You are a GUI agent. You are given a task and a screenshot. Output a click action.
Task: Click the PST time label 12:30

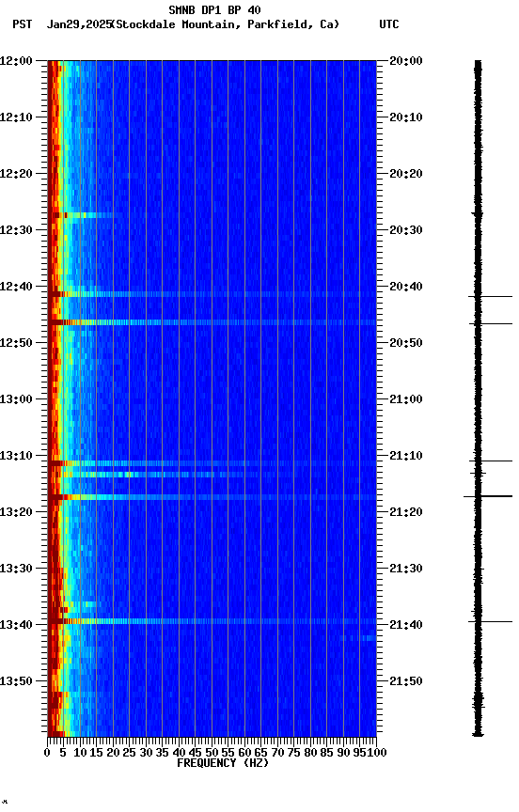[16, 230]
